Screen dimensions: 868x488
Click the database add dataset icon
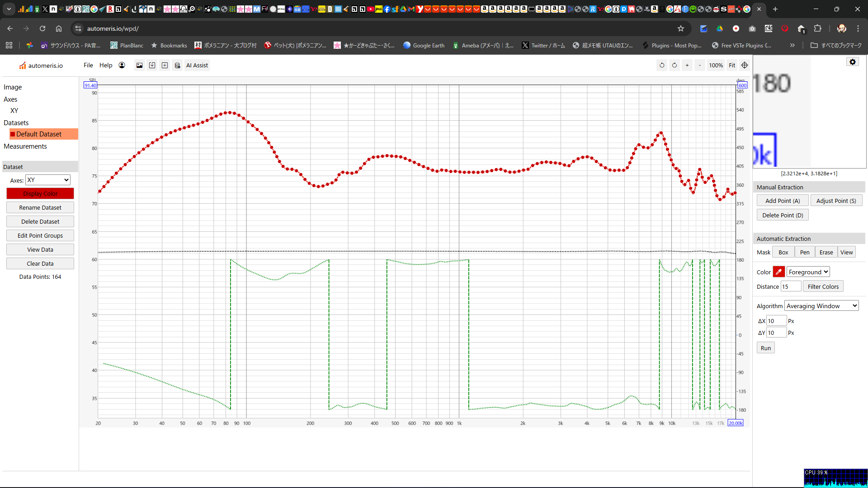pyautogui.click(x=178, y=66)
